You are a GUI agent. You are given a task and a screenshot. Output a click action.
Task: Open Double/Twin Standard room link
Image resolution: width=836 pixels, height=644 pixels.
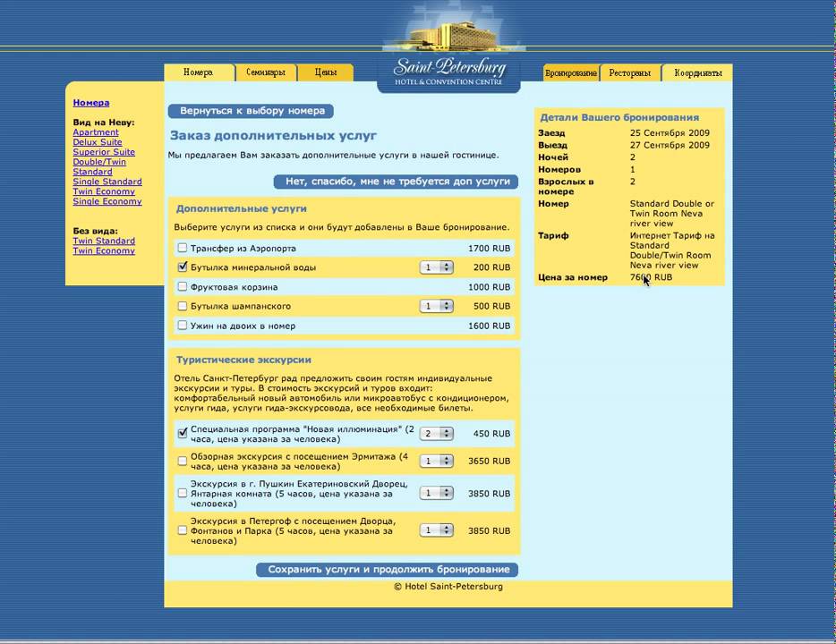99,166
